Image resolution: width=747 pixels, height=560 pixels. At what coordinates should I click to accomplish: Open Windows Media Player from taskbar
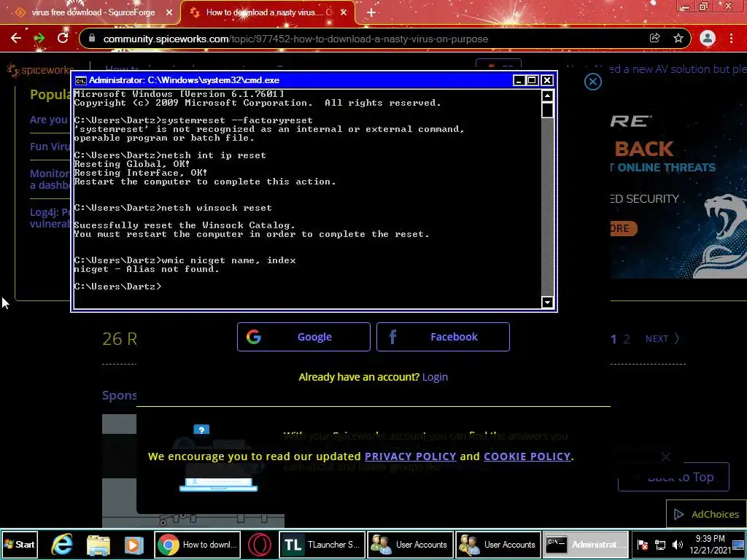click(134, 544)
